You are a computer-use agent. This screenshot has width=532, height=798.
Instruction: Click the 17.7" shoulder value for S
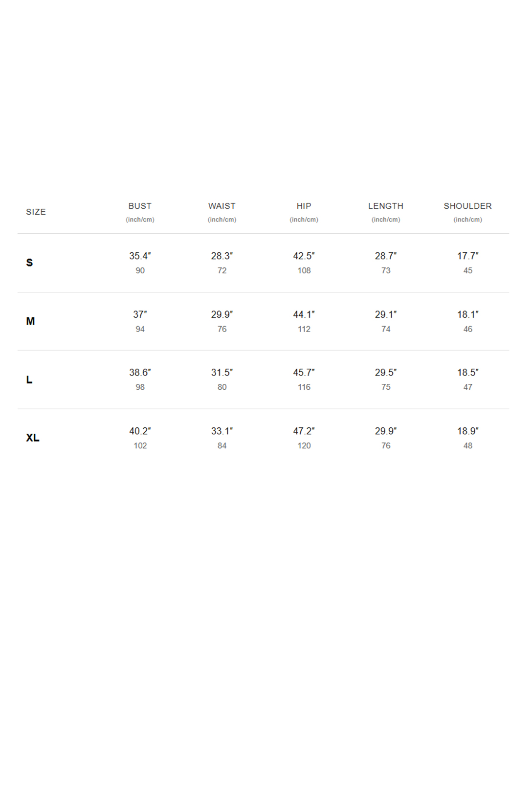click(468, 256)
